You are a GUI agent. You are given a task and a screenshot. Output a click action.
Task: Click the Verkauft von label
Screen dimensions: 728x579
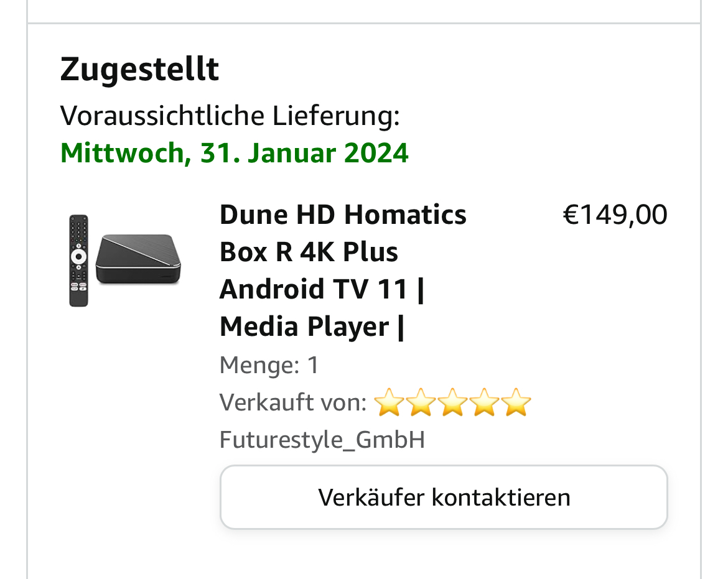[x=294, y=402]
